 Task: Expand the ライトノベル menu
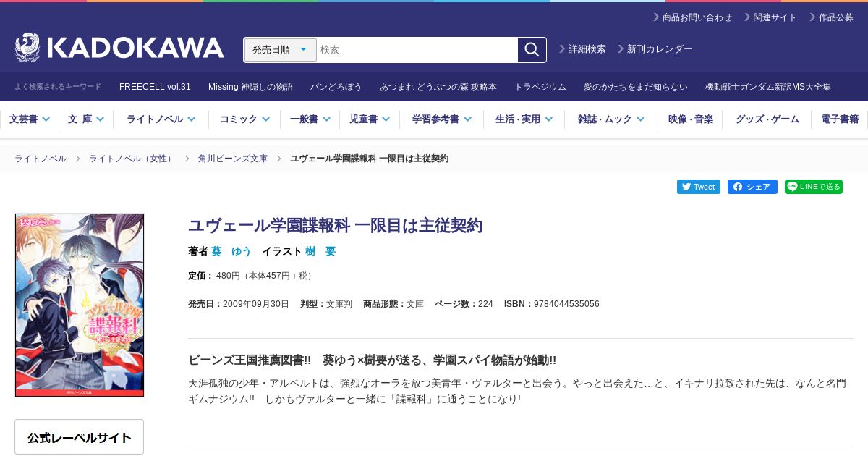click(x=161, y=119)
